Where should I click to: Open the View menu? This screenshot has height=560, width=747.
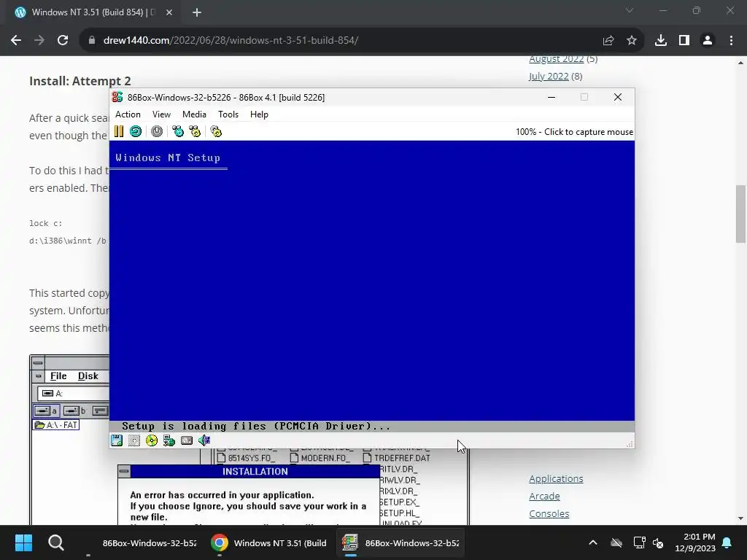tap(161, 114)
